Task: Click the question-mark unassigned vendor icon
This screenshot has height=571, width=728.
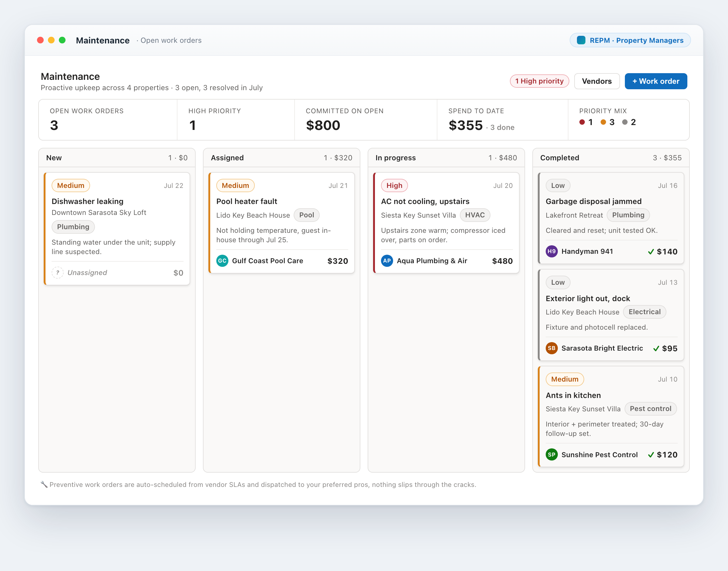Action: tap(57, 273)
